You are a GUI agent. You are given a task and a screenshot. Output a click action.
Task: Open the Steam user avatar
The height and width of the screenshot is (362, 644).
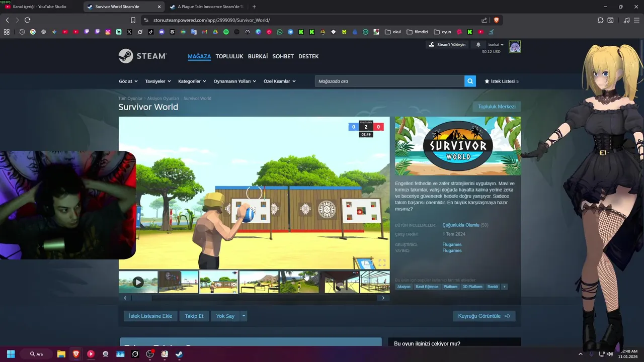(x=515, y=47)
